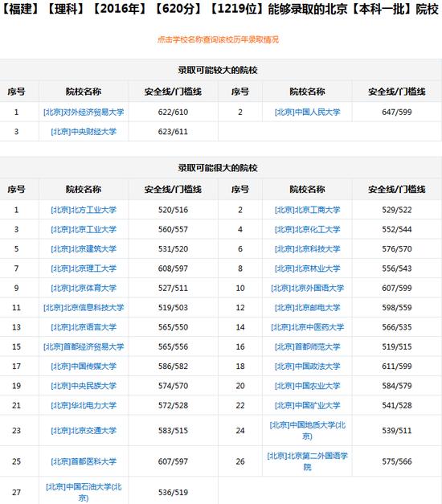442x504 pixels.
Task: Select the score value 536/519
Action: (x=173, y=492)
